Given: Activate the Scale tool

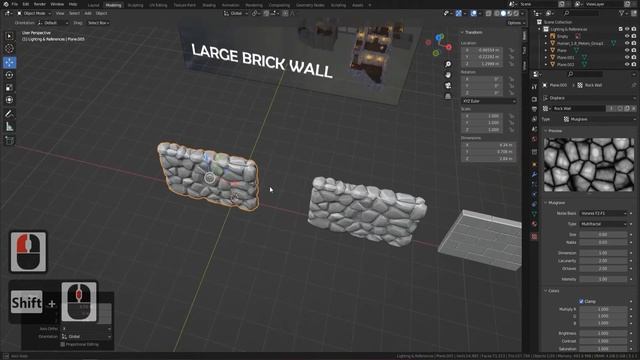Looking at the screenshot, I should [x=9, y=87].
